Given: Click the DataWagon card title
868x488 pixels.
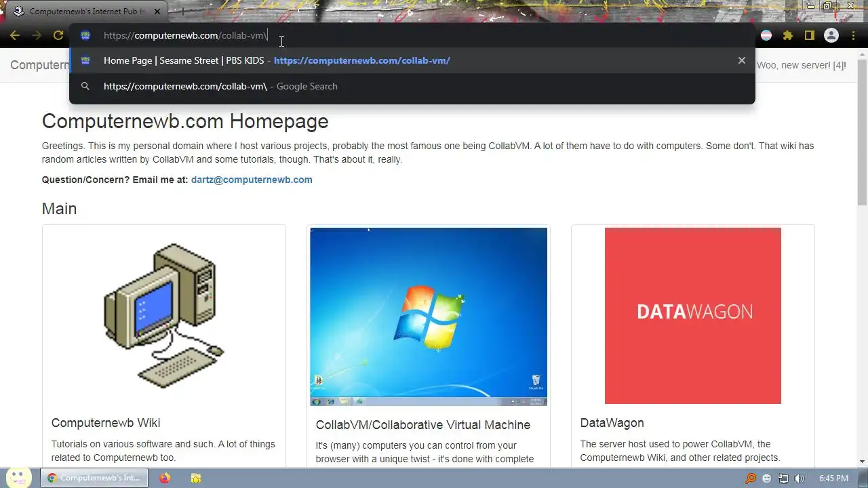Looking at the screenshot, I should click(612, 423).
